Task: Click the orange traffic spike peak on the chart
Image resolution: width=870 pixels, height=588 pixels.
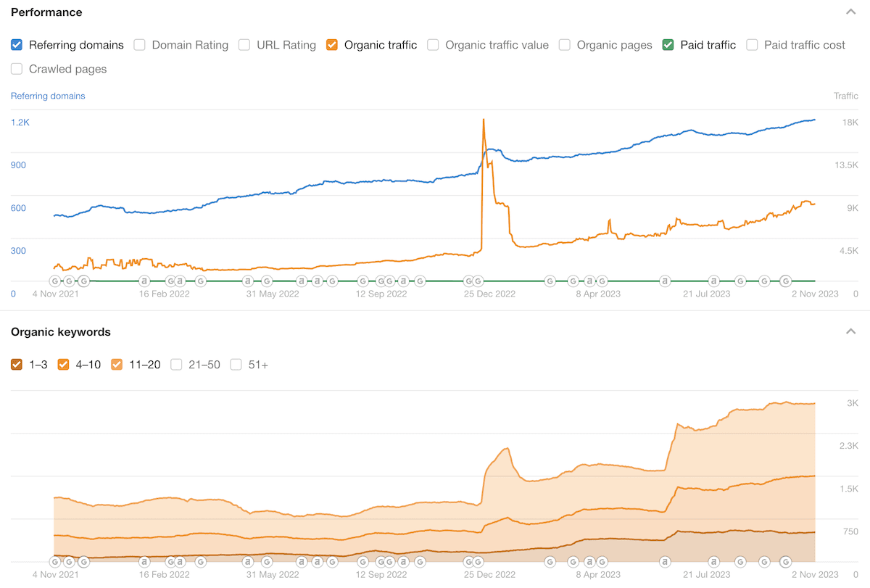Action: tap(484, 120)
